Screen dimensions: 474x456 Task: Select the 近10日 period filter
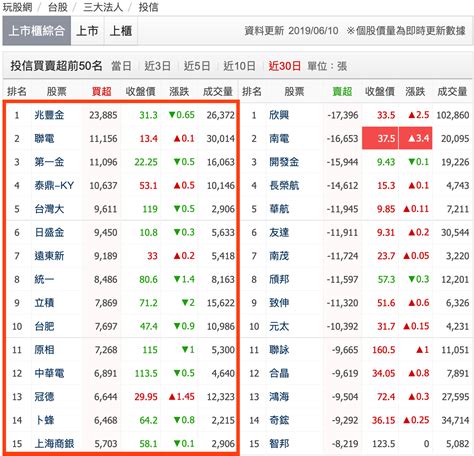click(x=239, y=66)
